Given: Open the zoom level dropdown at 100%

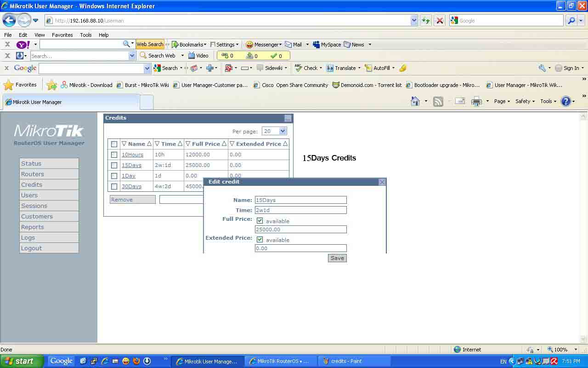Looking at the screenshot, I should pos(576,350).
